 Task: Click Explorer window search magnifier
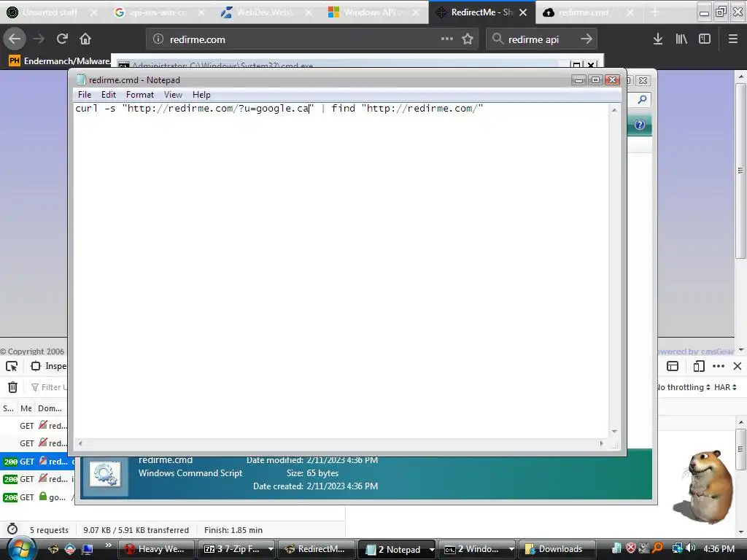[x=642, y=99]
